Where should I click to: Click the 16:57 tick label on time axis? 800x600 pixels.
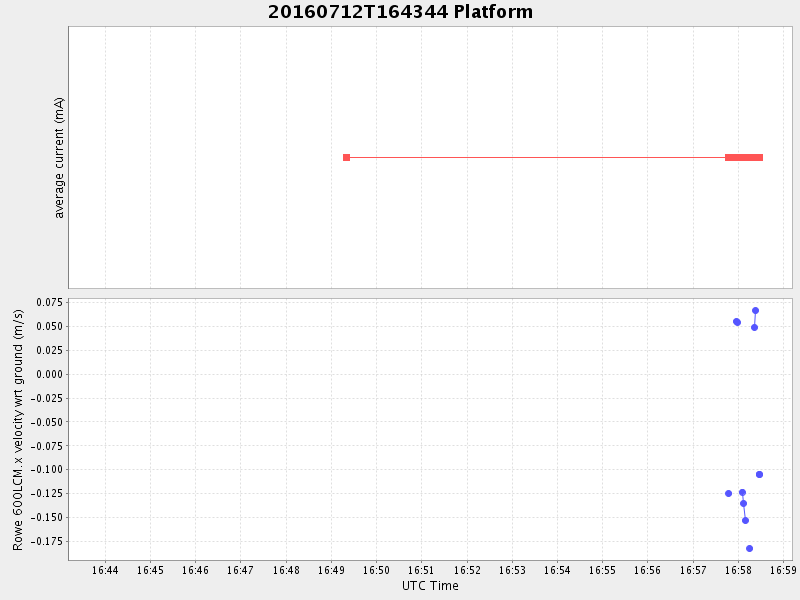pyautogui.click(x=693, y=570)
